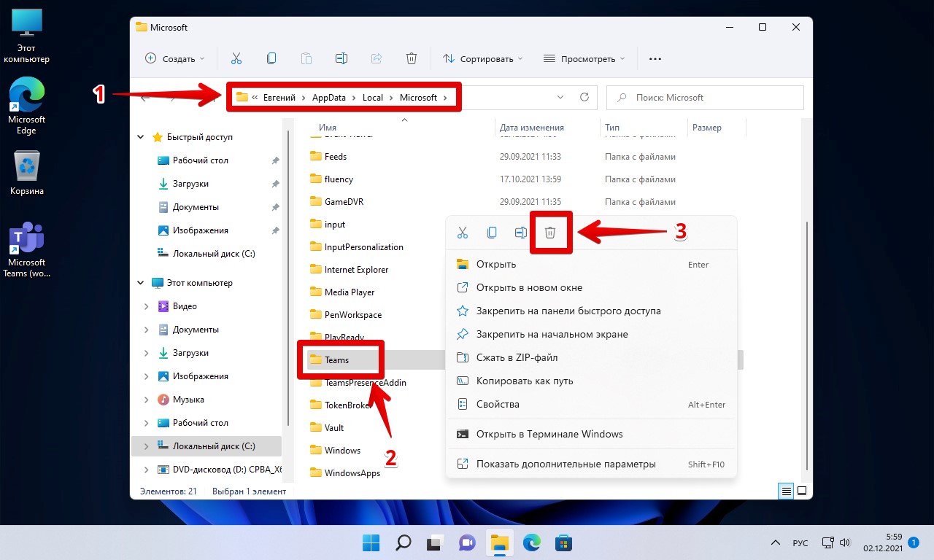Screen dimensions: 934x560
Task: Collapse Этот компьютер tree node
Action: coord(141,283)
